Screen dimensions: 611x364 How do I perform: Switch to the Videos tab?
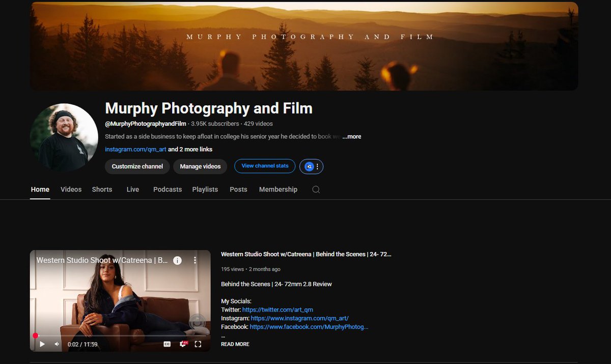(x=71, y=189)
